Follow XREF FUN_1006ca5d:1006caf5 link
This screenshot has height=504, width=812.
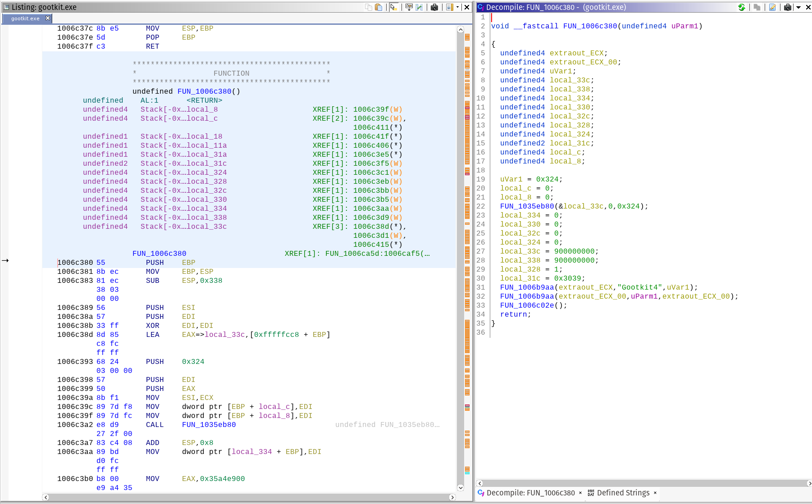(x=378, y=254)
